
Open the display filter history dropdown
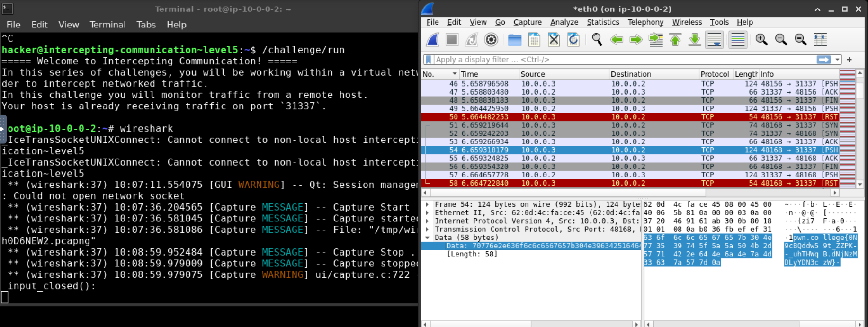point(838,60)
